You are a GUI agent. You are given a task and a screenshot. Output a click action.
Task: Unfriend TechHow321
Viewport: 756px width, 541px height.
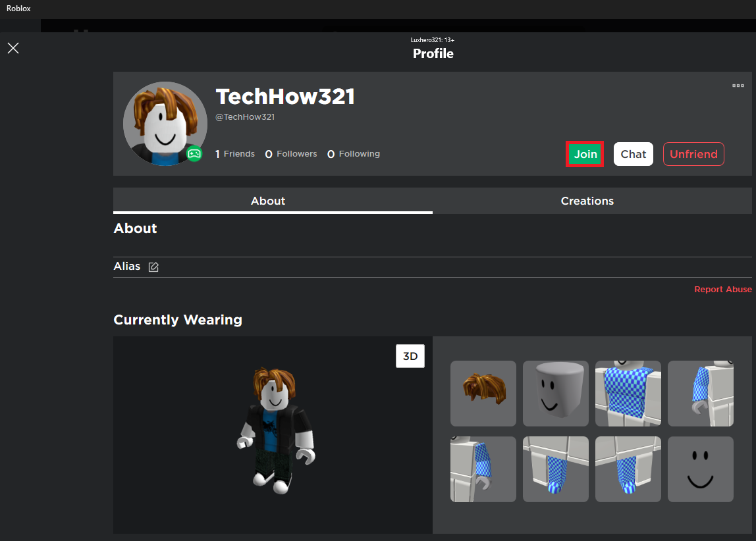click(693, 153)
